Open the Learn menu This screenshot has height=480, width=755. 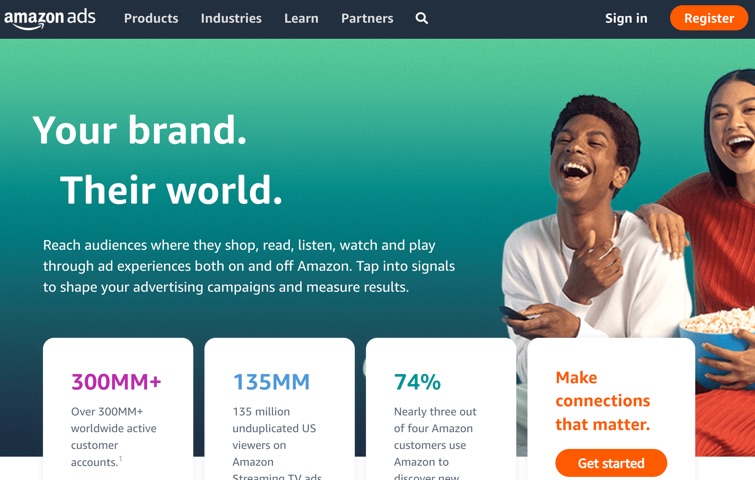(301, 18)
